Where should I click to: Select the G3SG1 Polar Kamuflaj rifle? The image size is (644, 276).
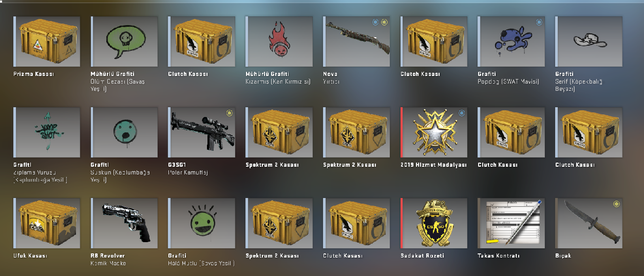tap(202, 132)
